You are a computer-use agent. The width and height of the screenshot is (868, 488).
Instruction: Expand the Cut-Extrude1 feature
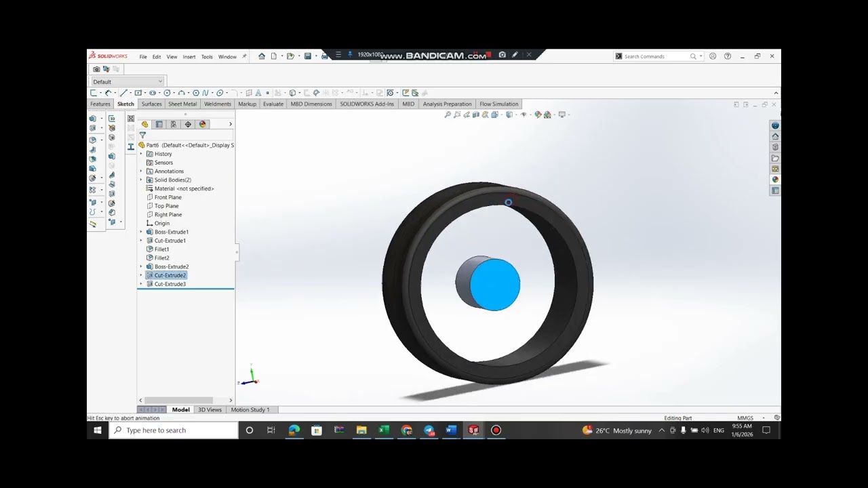pyautogui.click(x=141, y=241)
